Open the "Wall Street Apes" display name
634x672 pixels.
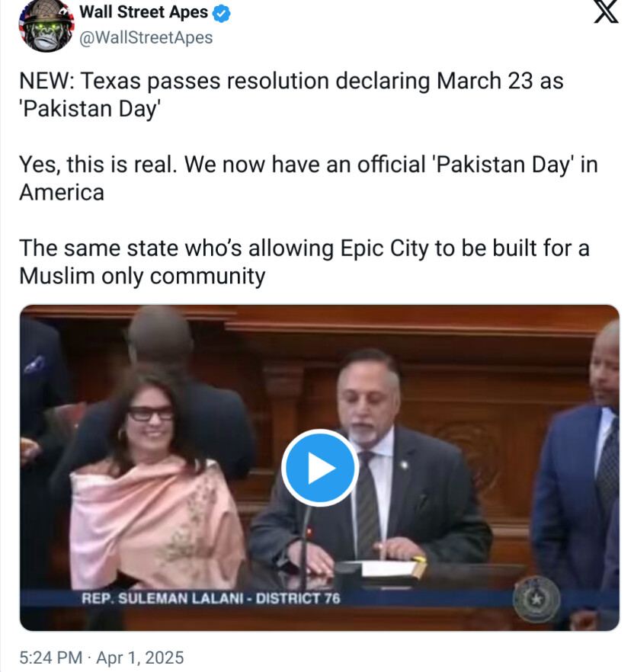[x=143, y=12]
